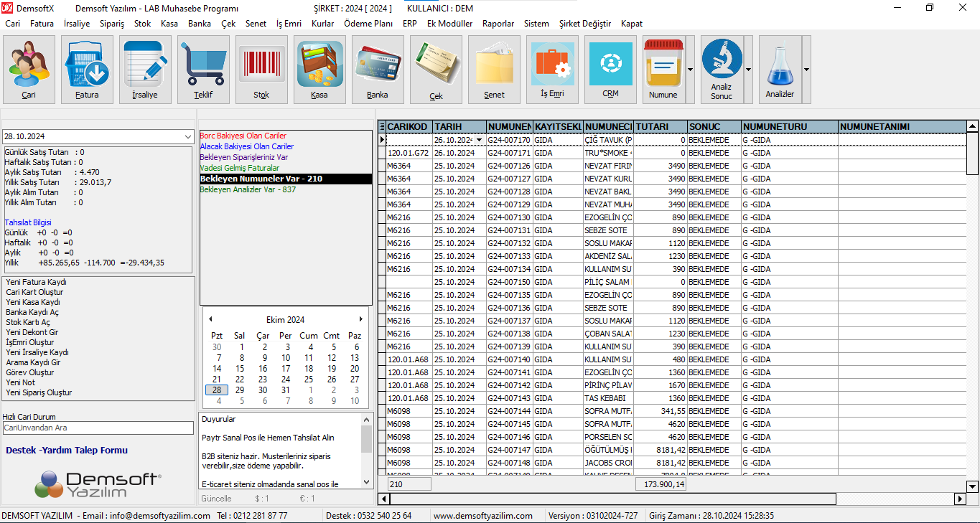Open the Ödeme Planı menu
980x523 pixels.
368,24
